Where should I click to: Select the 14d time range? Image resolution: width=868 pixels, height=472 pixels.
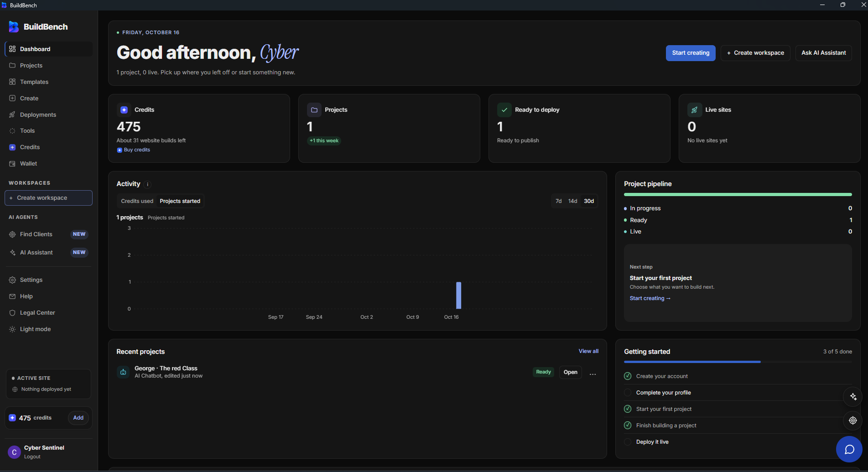pos(572,201)
